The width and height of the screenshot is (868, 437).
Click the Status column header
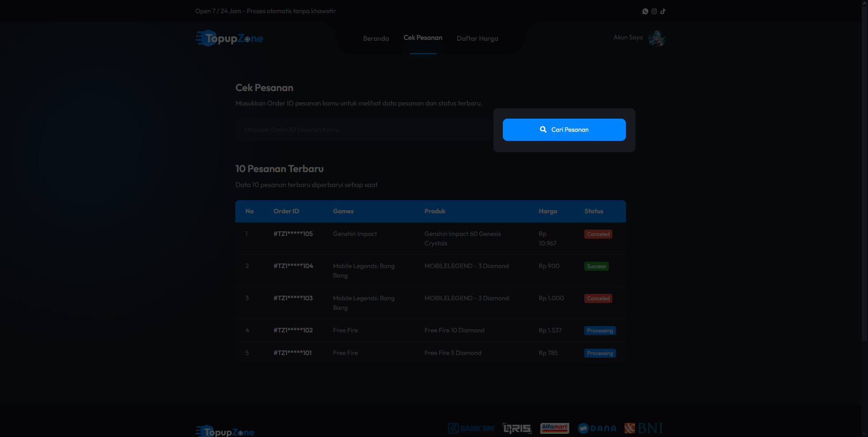pos(594,211)
